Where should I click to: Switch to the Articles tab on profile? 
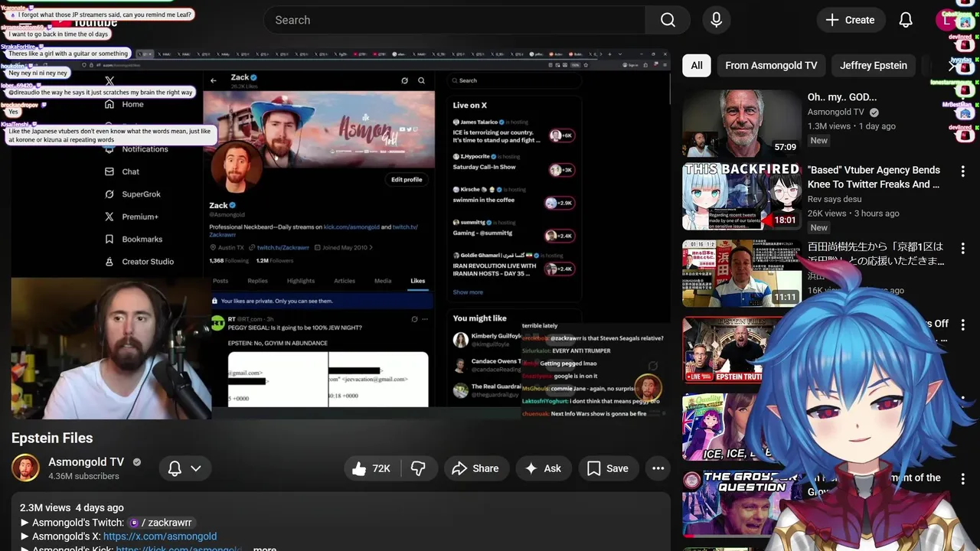point(345,281)
